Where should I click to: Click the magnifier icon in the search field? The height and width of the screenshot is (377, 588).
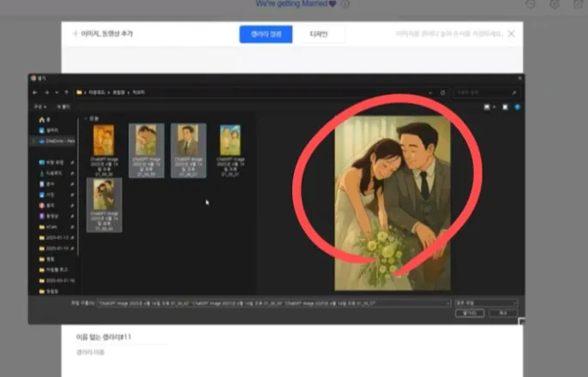pyautogui.click(x=514, y=93)
